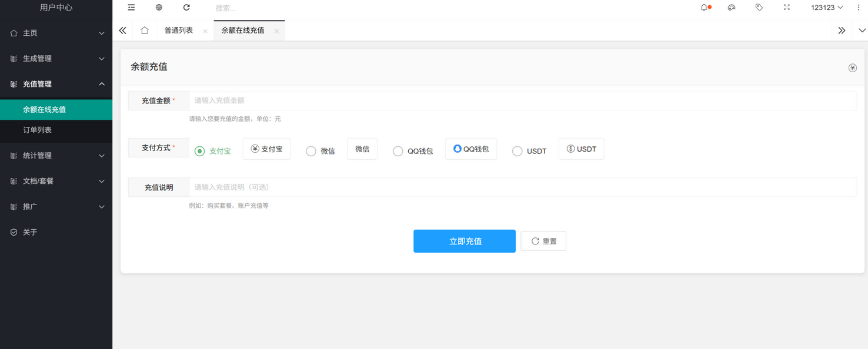Image resolution: width=868 pixels, height=349 pixels.
Task: Open notifications via the bell icon
Action: click(x=705, y=8)
